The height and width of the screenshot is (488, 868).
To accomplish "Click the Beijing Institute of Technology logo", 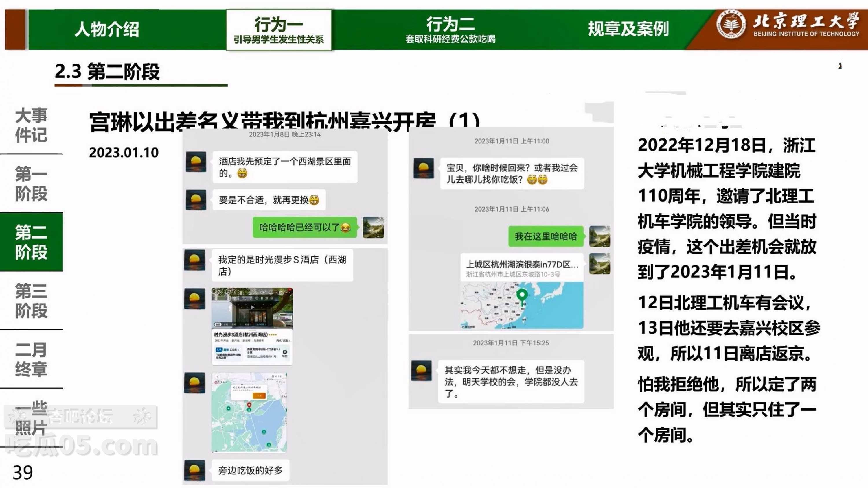I will point(730,24).
